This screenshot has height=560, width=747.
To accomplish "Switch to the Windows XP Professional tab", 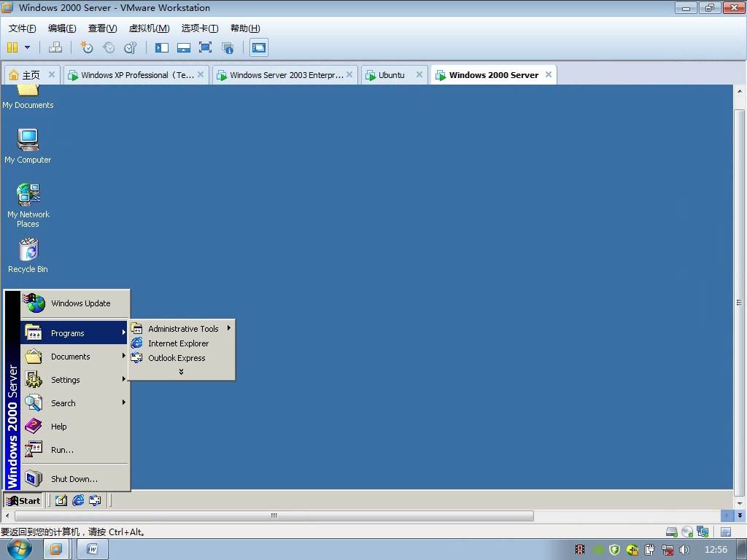I will coord(136,75).
